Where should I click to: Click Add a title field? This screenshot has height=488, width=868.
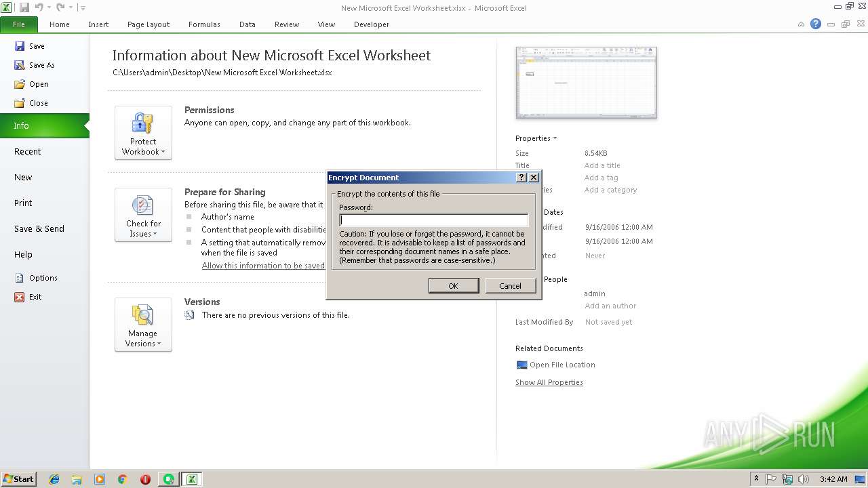602,165
